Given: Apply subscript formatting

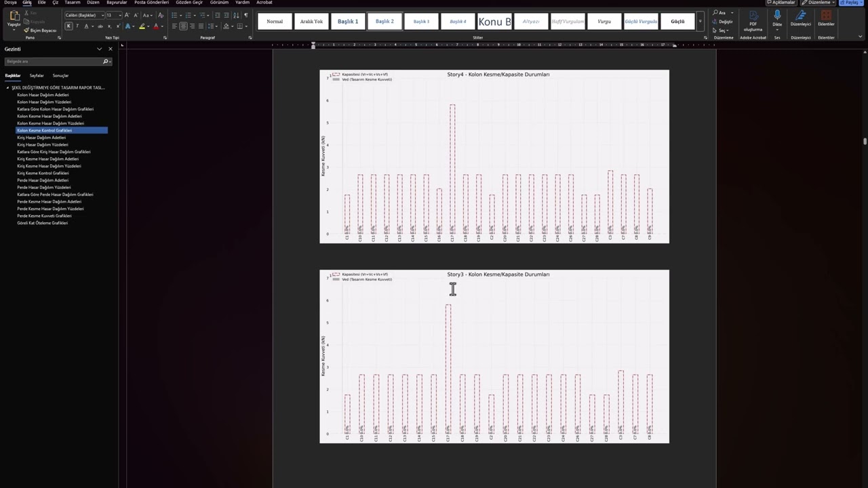Looking at the screenshot, I should click(x=109, y=26).
